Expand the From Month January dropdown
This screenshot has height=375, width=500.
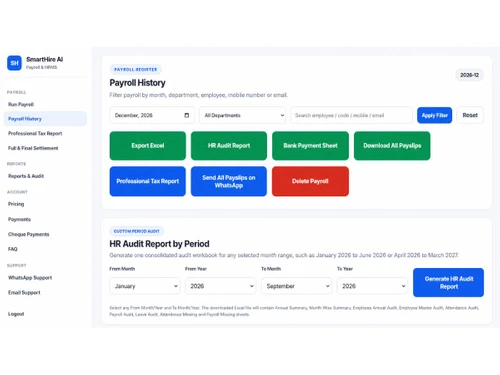[145, 286]
